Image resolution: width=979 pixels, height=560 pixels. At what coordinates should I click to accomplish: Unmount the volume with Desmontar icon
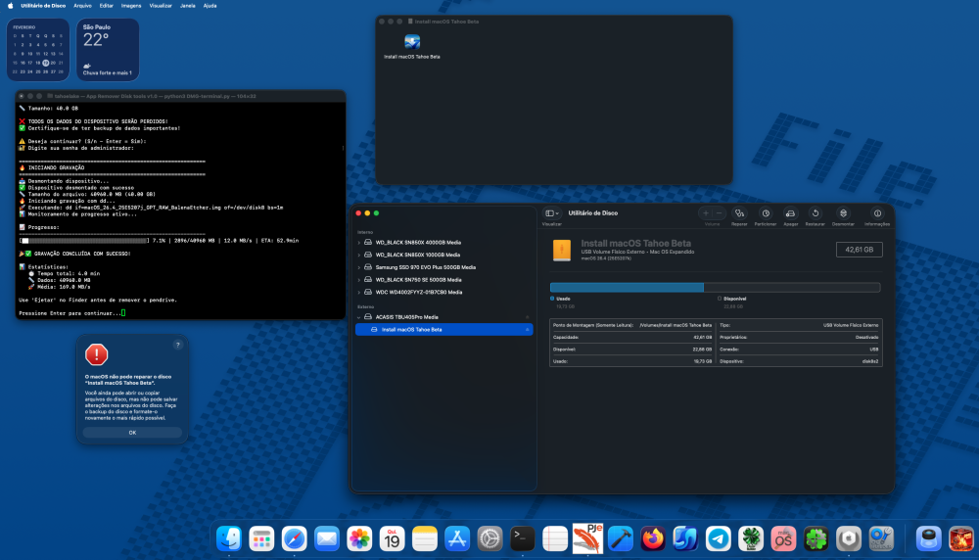843,213
